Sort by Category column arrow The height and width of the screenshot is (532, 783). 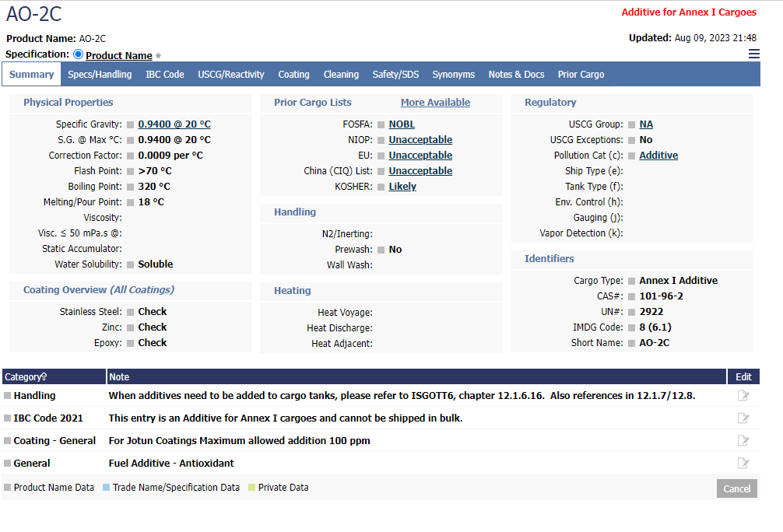pyautogui.click(x=44, y=377)
